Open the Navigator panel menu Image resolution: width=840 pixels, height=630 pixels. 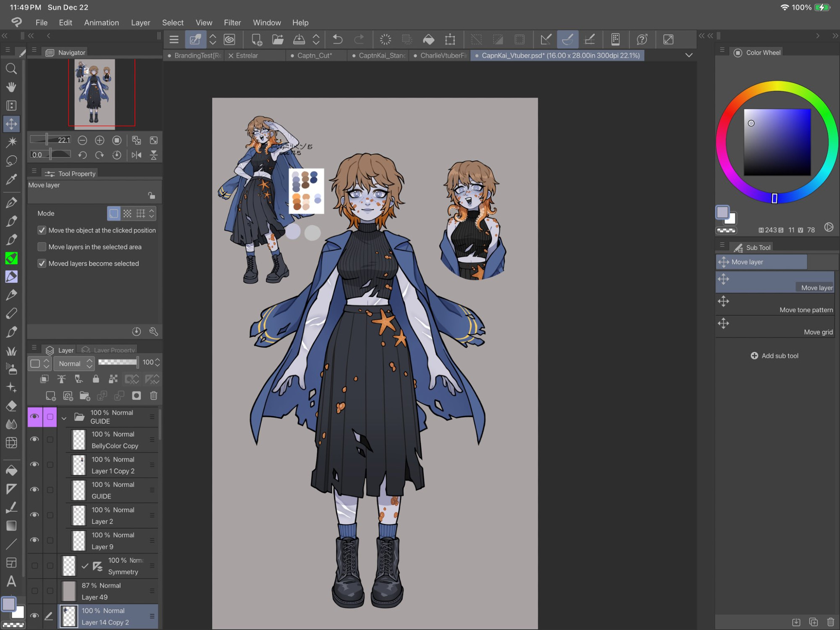(34, 50)
